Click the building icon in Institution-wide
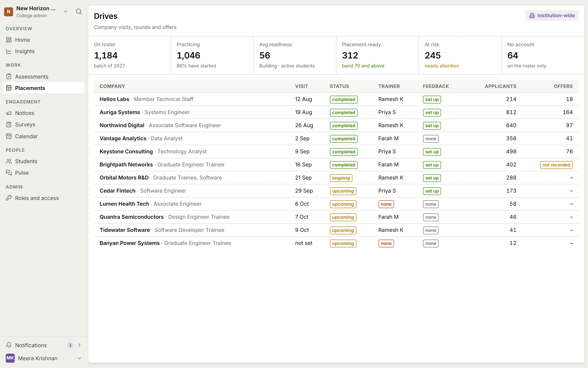 click(x=532, y=16)
